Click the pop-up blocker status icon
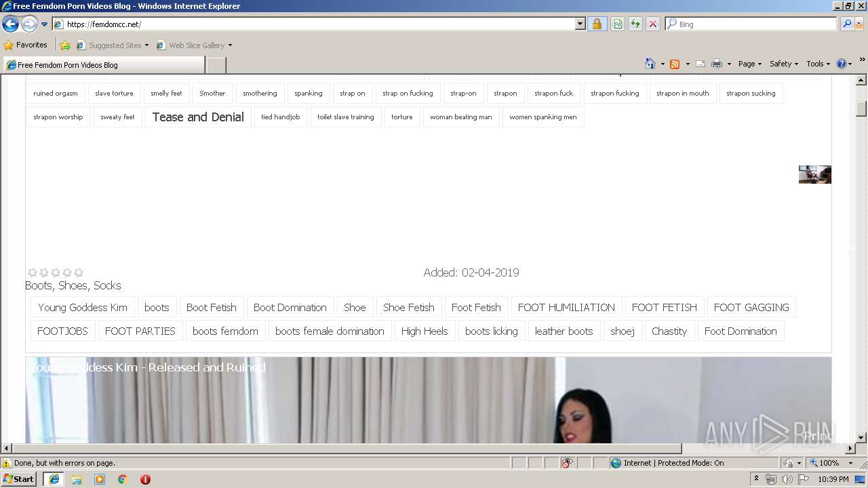The width and height of the screenshot is (868, 488). pyautogui.click(x=567, y=463)
